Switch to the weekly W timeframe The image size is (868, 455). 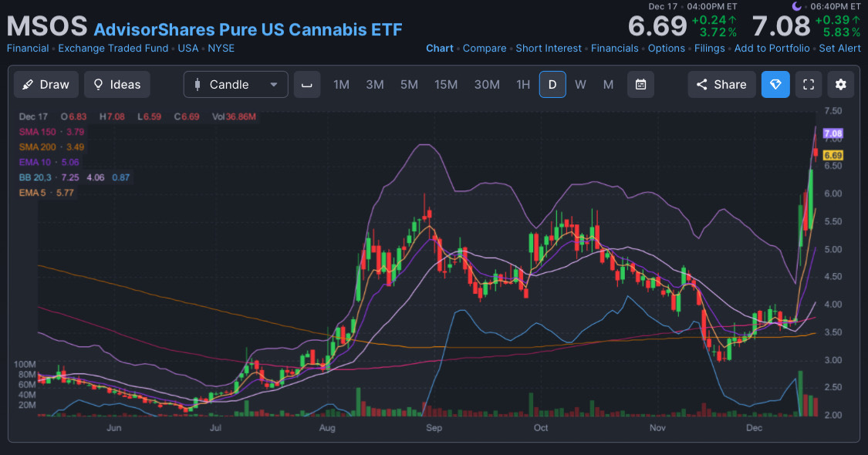pyautogui.click(x=580, y=85)
